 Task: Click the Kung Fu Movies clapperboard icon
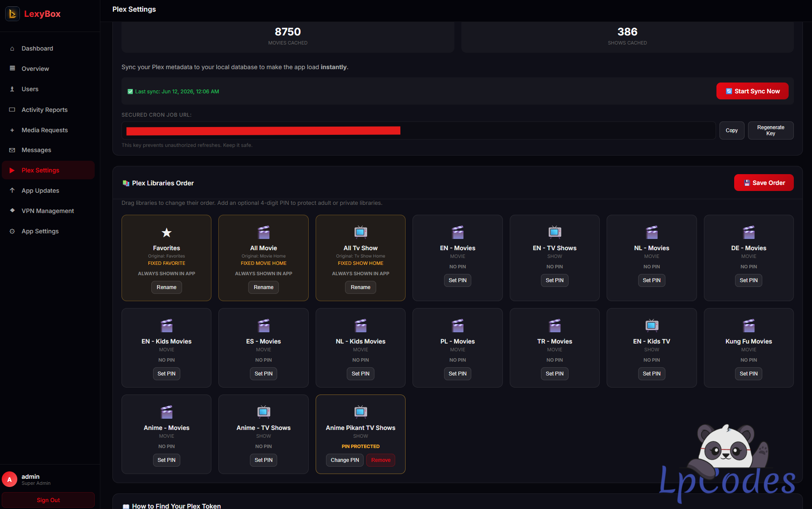point(749,326)
